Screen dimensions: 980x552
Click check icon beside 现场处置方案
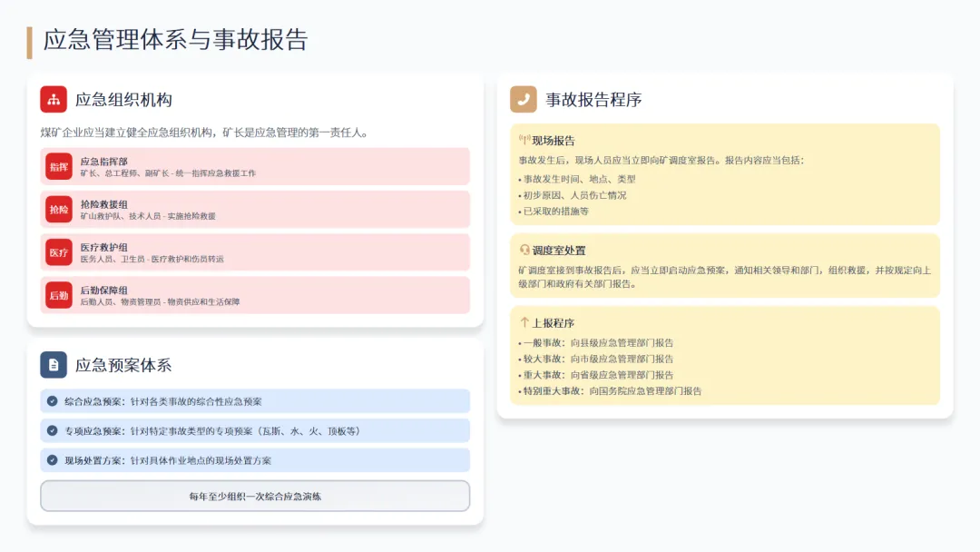pos(53,460)
